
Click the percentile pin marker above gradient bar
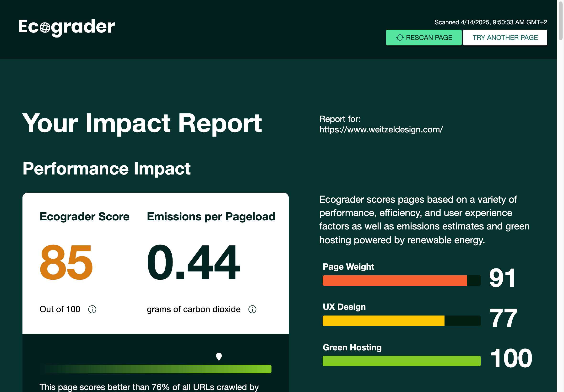tap(219, 356)
